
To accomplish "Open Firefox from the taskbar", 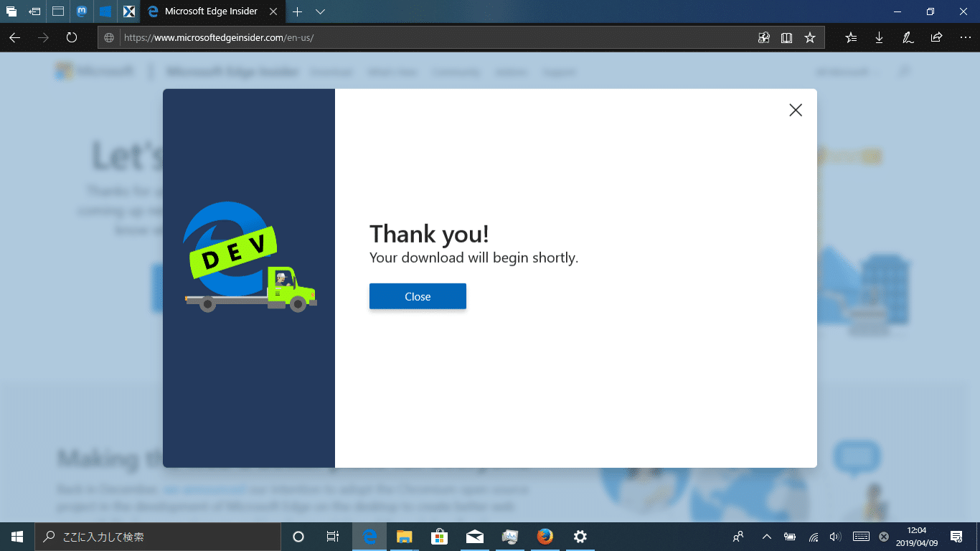I will coord(545,537).
